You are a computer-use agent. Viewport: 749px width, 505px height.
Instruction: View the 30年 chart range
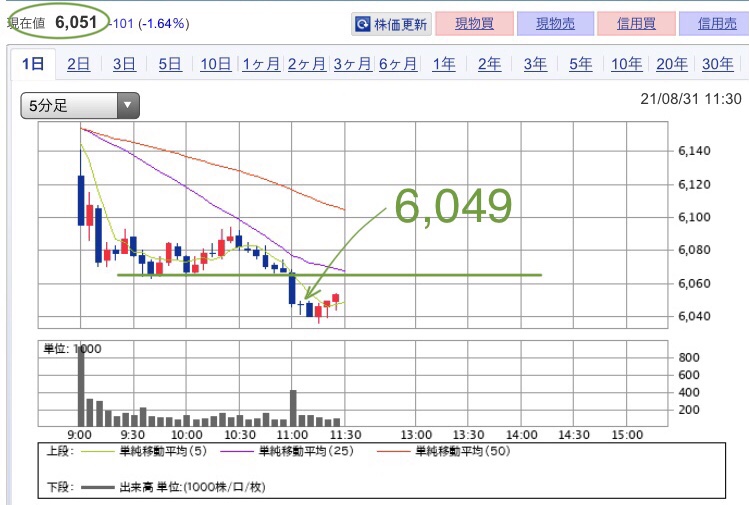pyautogui.click(x=717, y=64)
